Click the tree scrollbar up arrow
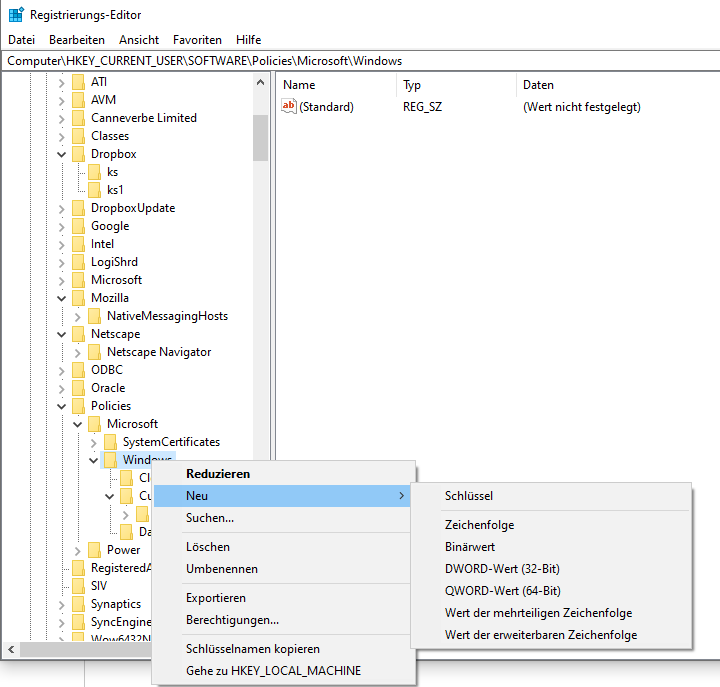Viewport: 720px width, 687px height. pos(260,83)
